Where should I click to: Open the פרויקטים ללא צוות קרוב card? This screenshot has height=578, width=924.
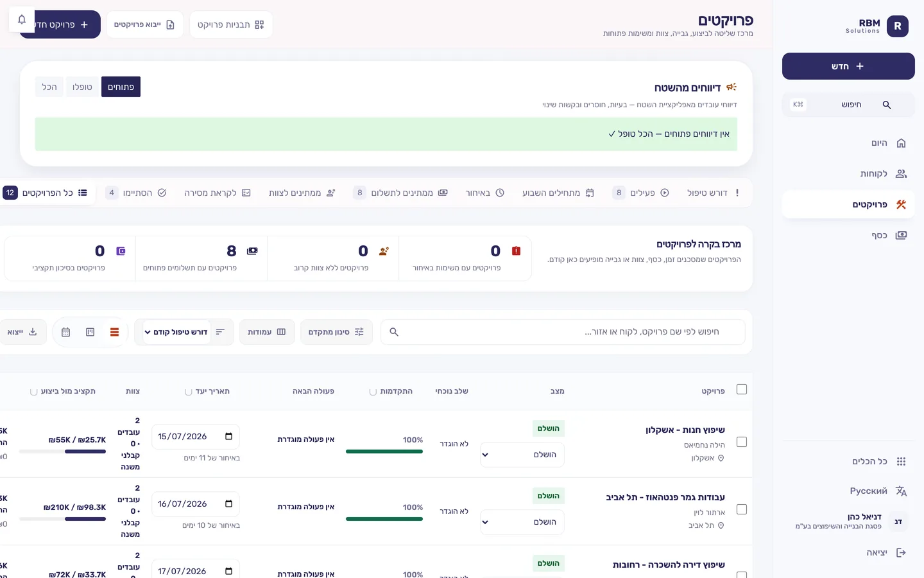tap(333, 258)
